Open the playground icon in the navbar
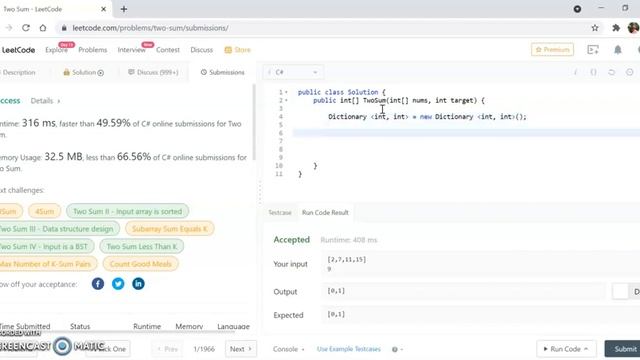640x360 pixels. point(593,50)
